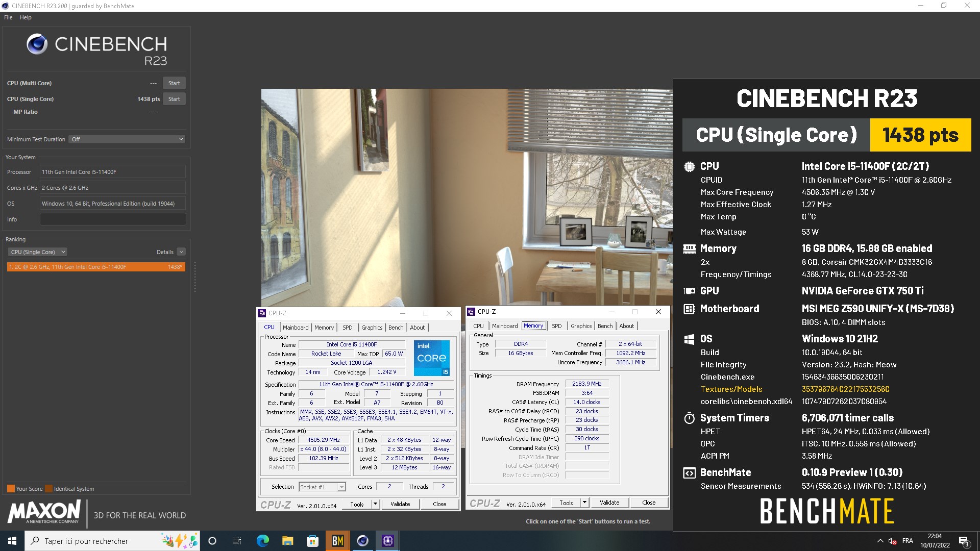Expand Tools dropdown arrow in right CPU-Z
This screenshot has width=980, height=551.
[x=584, y=503]
